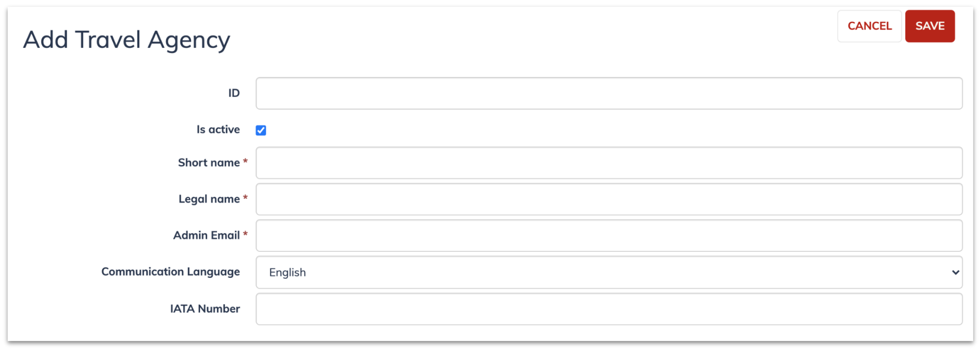Uncheck the Is active checkbox
Viewport: 980px width, 349px height.
coord(261,130)
